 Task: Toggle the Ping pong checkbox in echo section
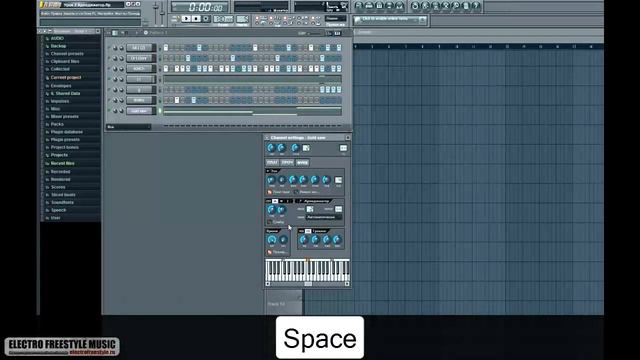click(269, 192)
